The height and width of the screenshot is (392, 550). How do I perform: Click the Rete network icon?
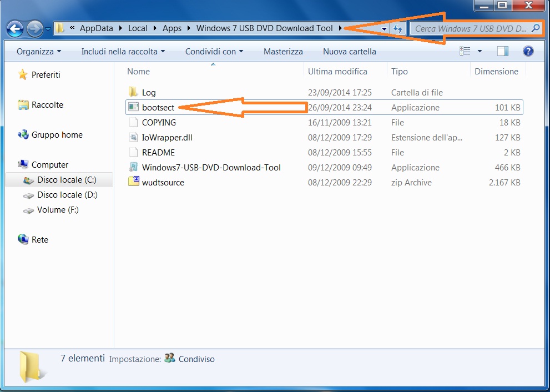point(23,239)
